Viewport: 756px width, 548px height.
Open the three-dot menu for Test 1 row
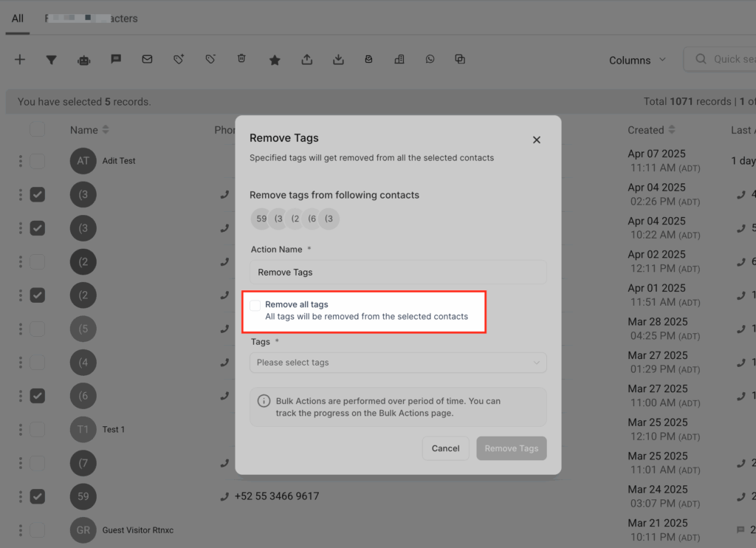point(21,429)
